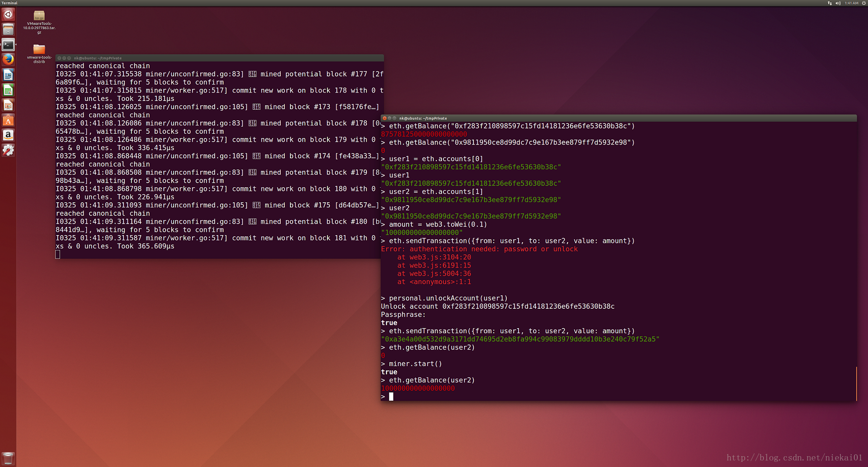Click the Terminal title in the top panel
Viewport: 868px width, 467px height.
click(9, 3)
